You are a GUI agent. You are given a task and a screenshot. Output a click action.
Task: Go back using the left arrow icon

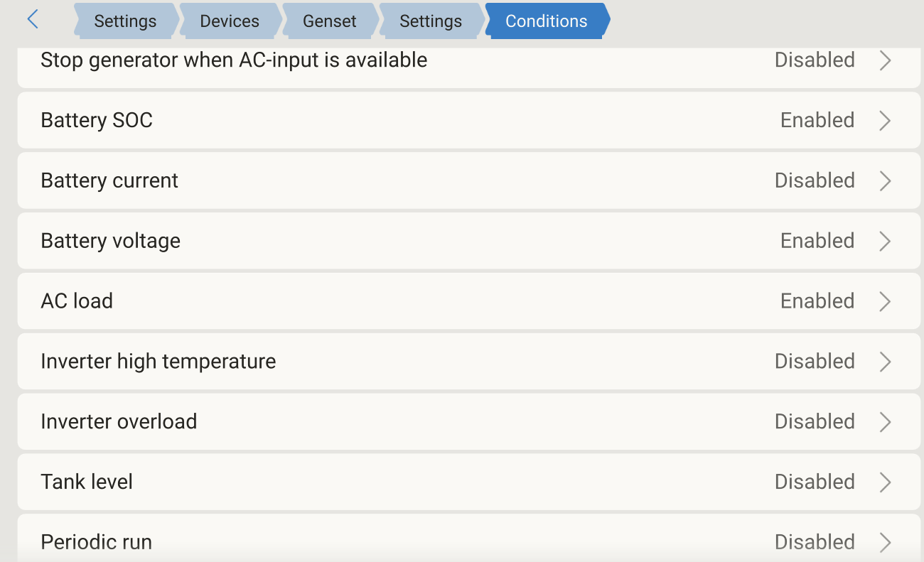tap(32, 19)
